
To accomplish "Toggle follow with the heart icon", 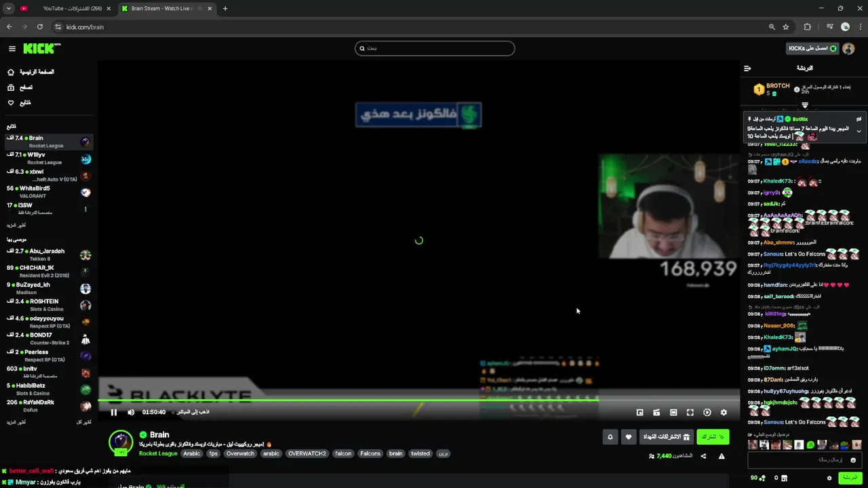I will [x=629, y=437].
